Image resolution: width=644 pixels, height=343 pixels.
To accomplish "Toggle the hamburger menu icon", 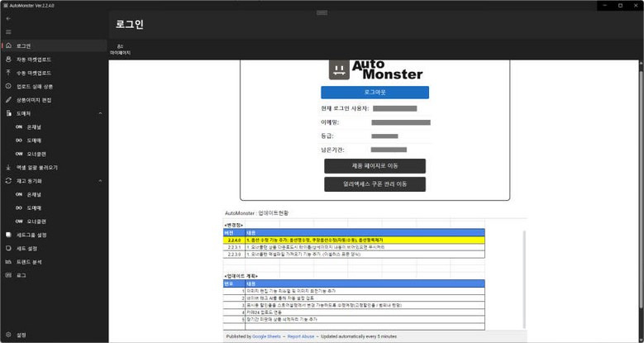I will click(x=8, y=32).
